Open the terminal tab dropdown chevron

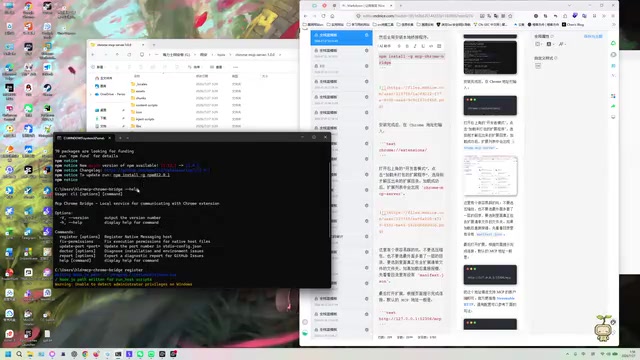tap(127, 138)
